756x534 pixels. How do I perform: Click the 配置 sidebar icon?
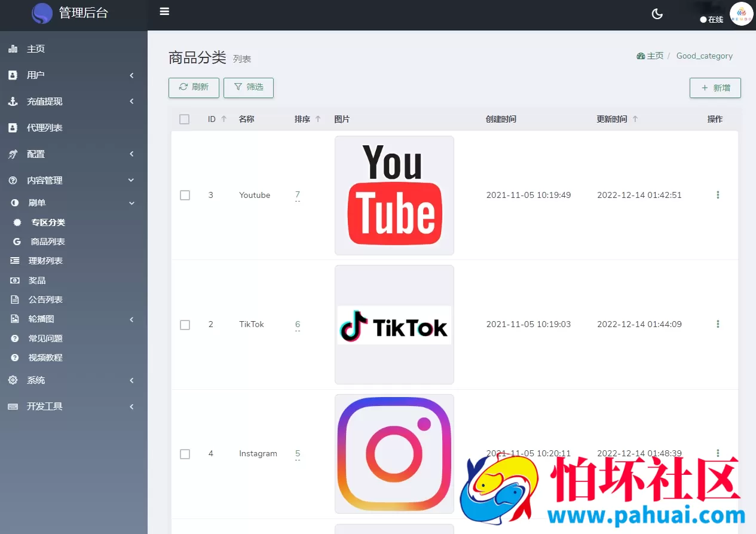[x=13, y=154]
